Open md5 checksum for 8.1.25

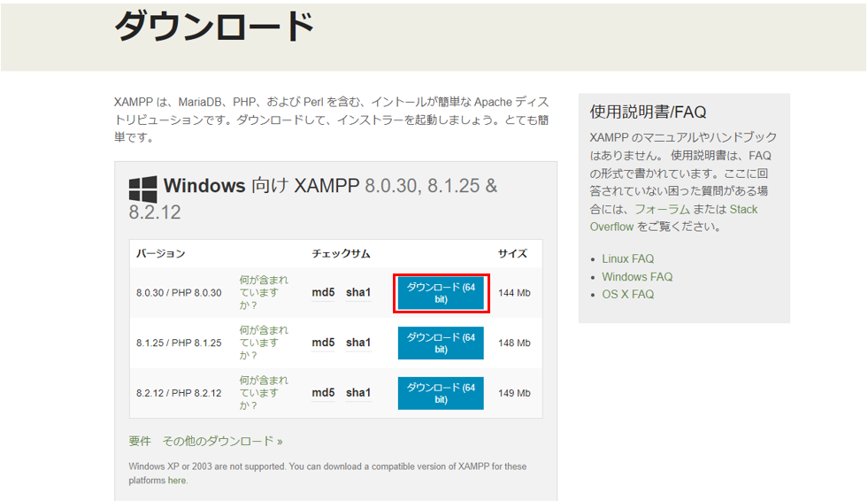click(323, 343)
